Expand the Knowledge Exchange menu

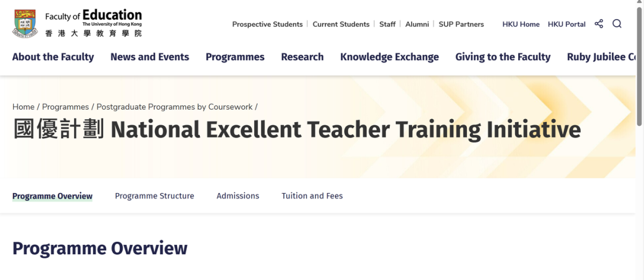click(x=389, y=57)
